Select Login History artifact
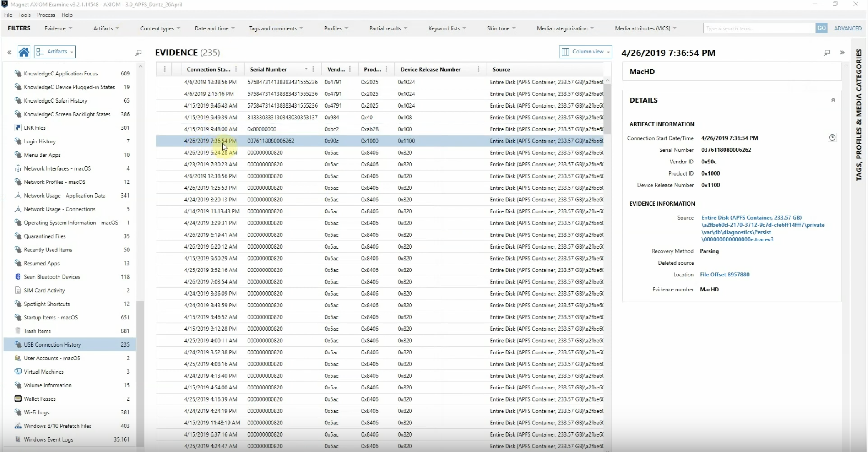The height and width of the screenshot is (452, 868). point(70,141)
